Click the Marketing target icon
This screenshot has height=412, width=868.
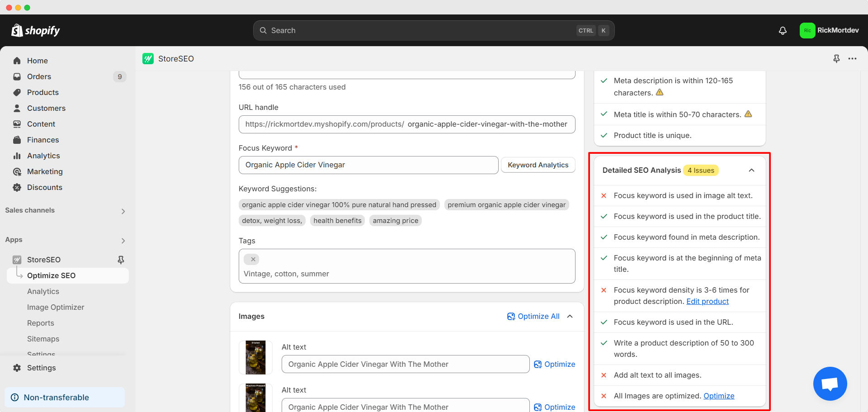17,171
